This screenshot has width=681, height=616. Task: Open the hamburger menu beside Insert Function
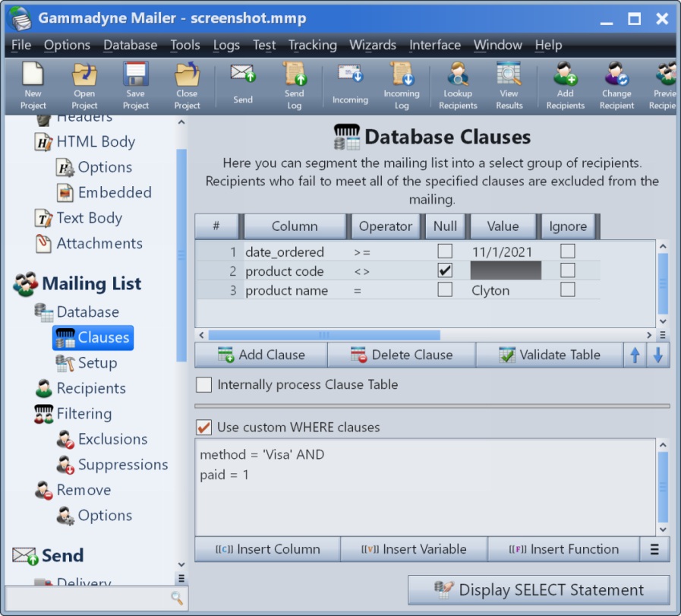pyautogui.click(x=654, y=549)
